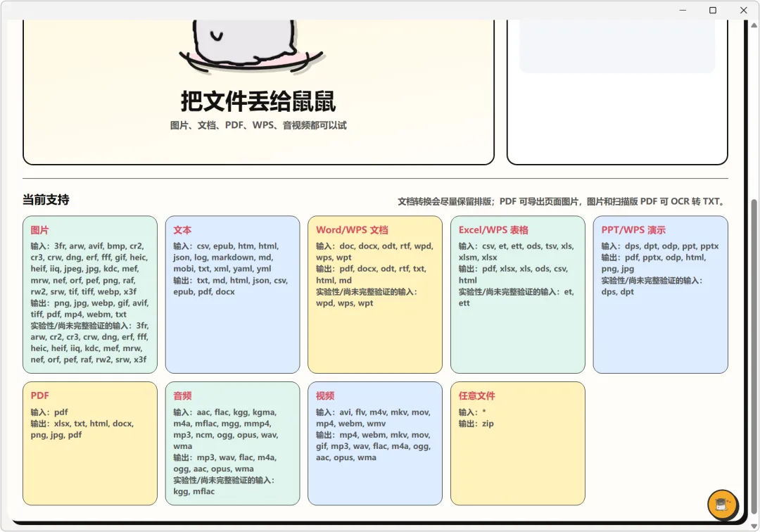Click "输出: mp4, webm, mkv, mov," in 视频 card
The width and height of the screenshot is (760, 532).
[x=373, y=435]
